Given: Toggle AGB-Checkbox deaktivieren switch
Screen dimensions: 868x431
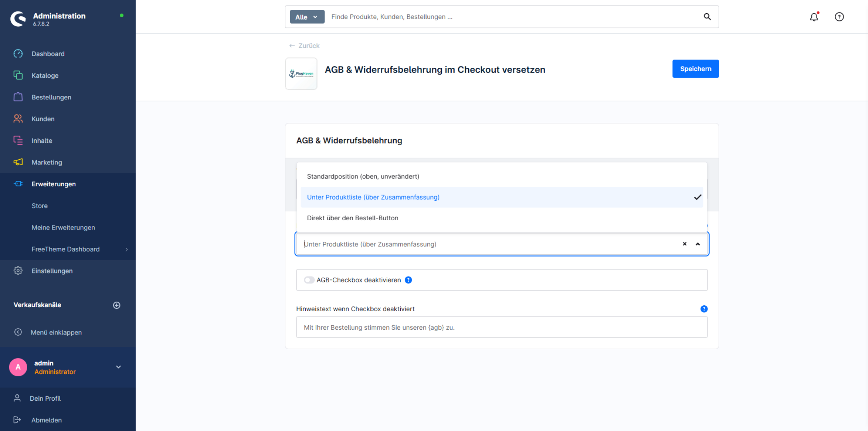Looking at the screenshot, I should pos(309,280).
